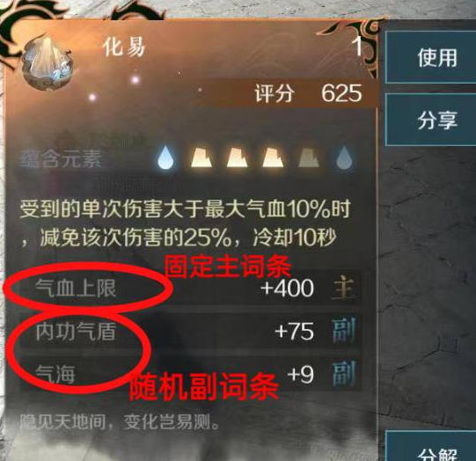Viewport: 476px width, 461px height.
Task: Click the 副 badge beside 气海
Action: coord(344,374)
